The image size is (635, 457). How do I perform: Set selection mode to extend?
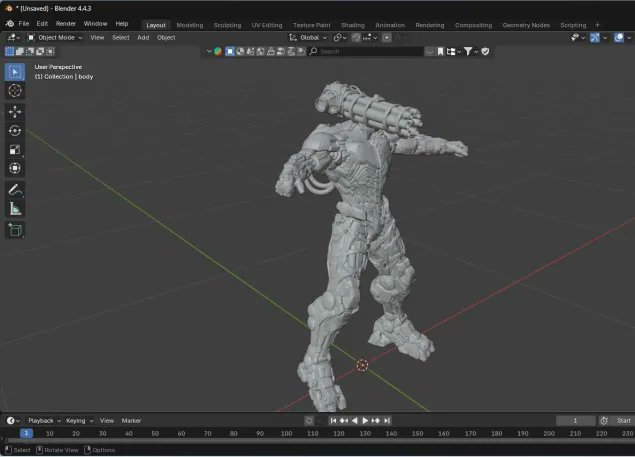[19, 51]
